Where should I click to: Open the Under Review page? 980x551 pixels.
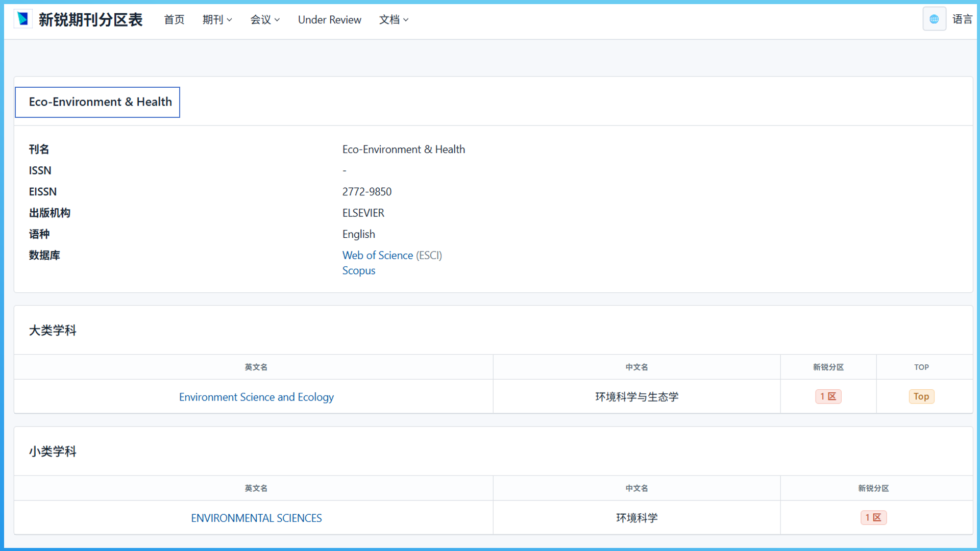(x=329, y=19)
